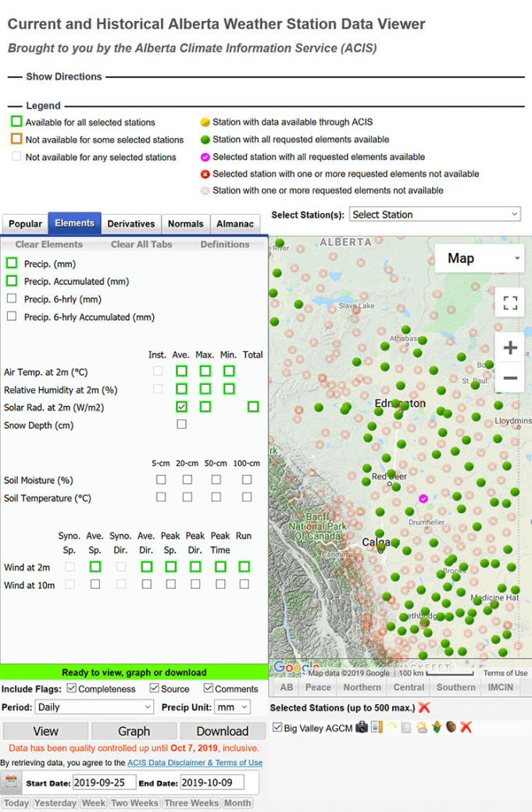
Task: Click the magenta selected station marker near Drumheller
Action: [x=423, y=498]
